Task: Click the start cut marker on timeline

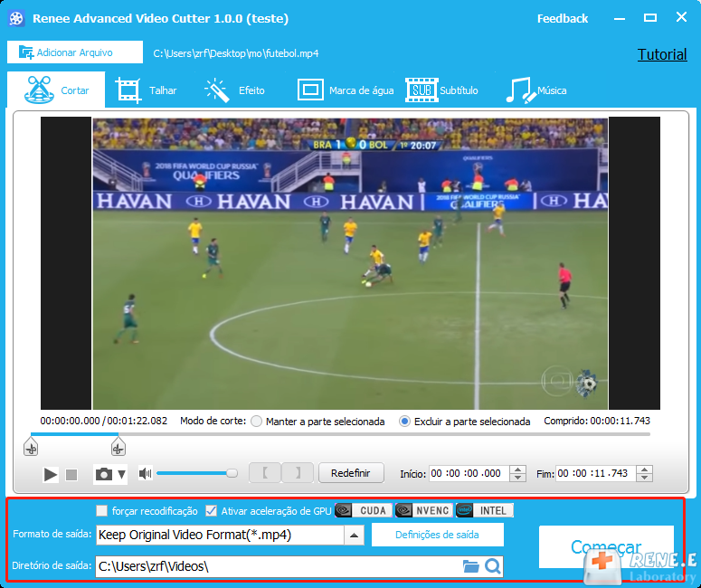Action: click(31, 447)
